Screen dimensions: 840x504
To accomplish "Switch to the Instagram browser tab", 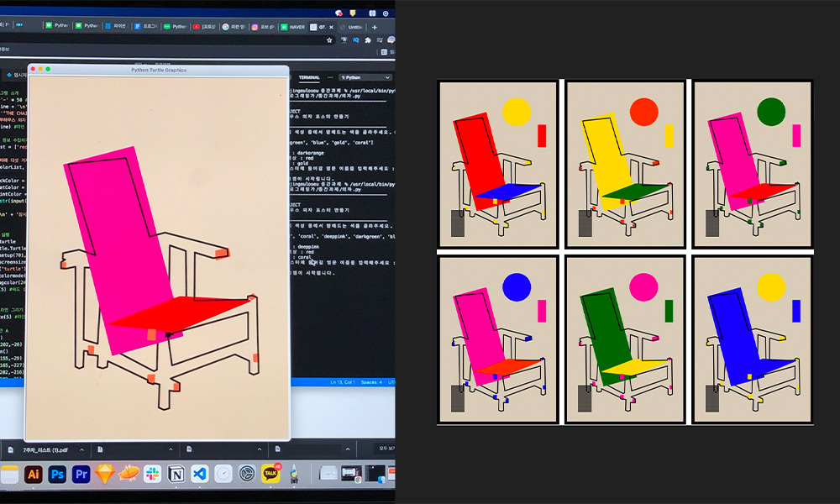I will coord(263,27).
